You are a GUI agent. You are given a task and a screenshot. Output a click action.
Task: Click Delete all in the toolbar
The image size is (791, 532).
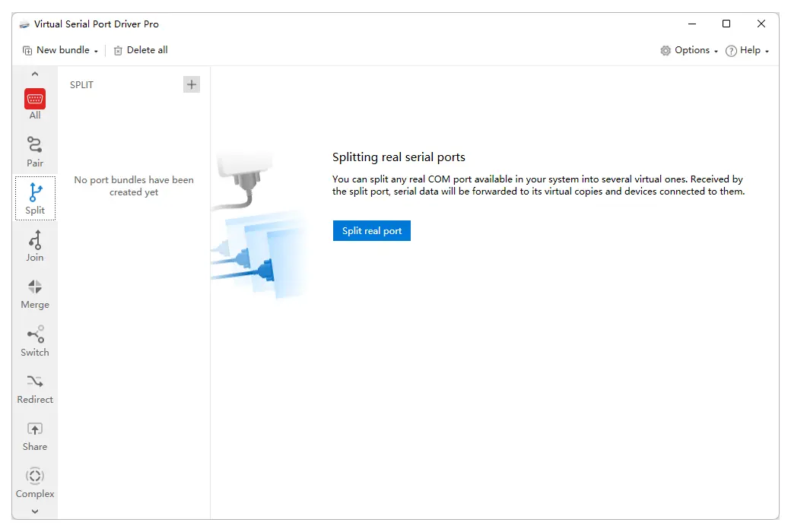pyautogui.click(x=141, y=50)
